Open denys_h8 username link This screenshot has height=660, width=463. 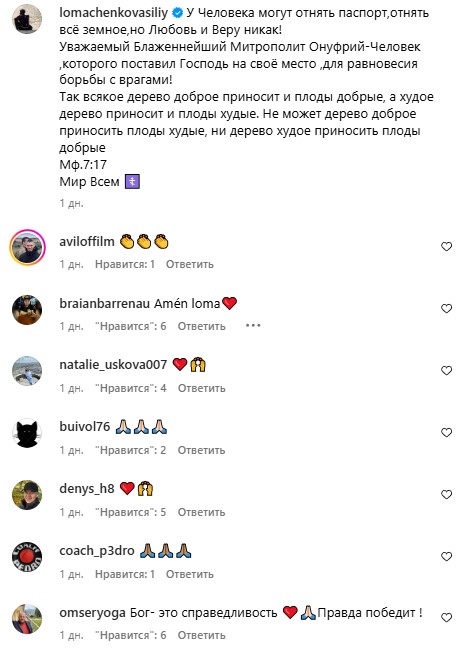[87, 488]
